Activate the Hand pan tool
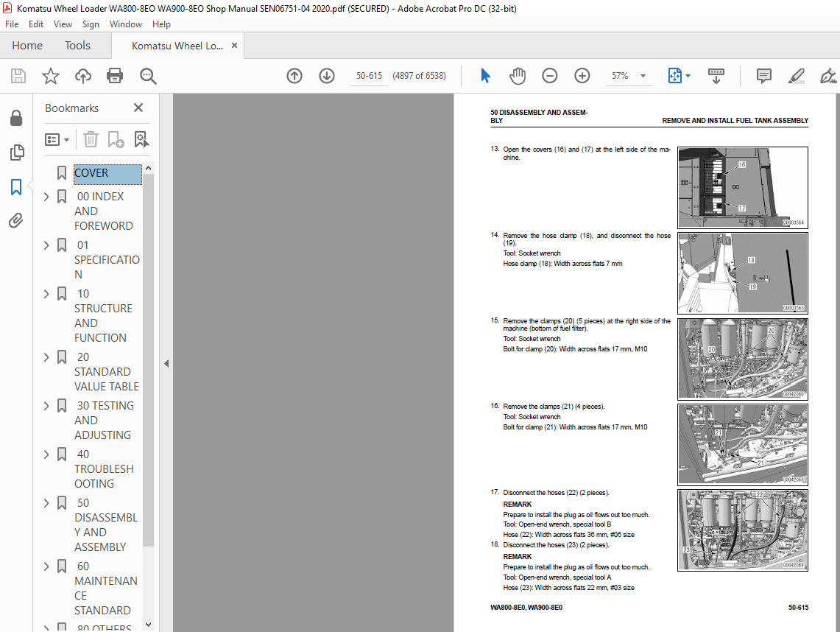This screenshot has width=840, height=632. (x=518, y=76)
